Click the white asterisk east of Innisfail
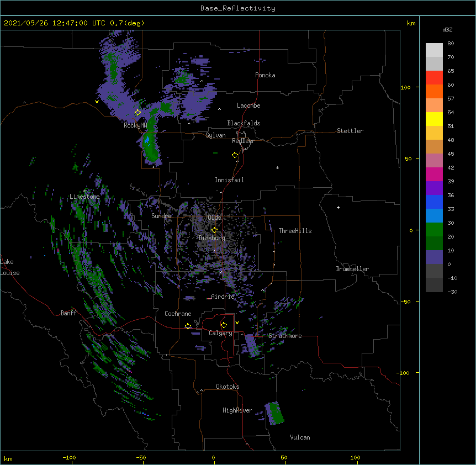 pos(277,167)
